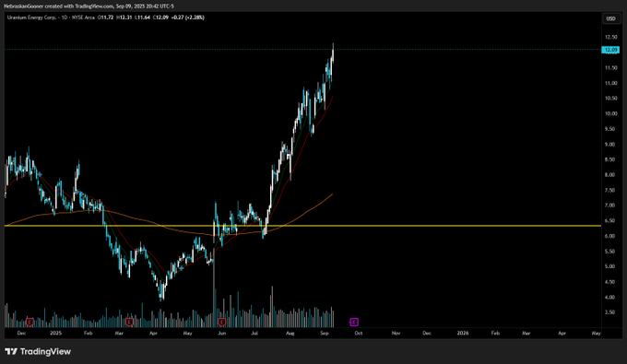627x364 pixels.
Task: Click the 6.50 price axis label
Action: 610,220
